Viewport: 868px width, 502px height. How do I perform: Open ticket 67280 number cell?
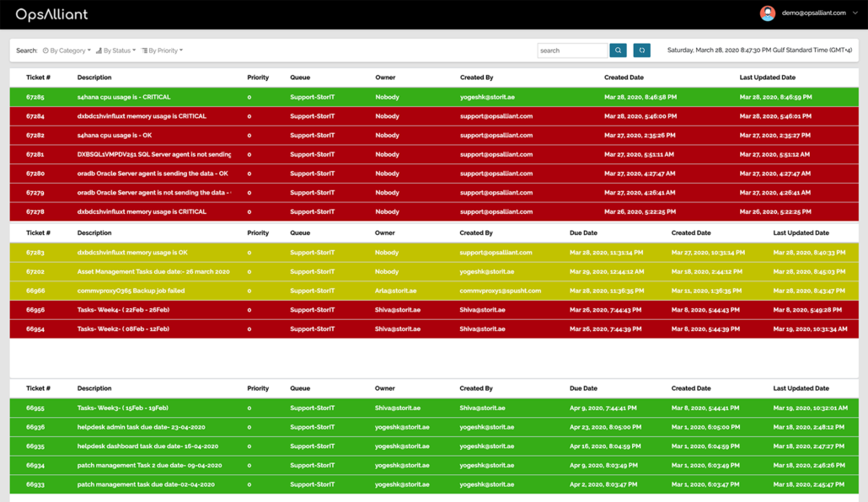coord(35,174)
